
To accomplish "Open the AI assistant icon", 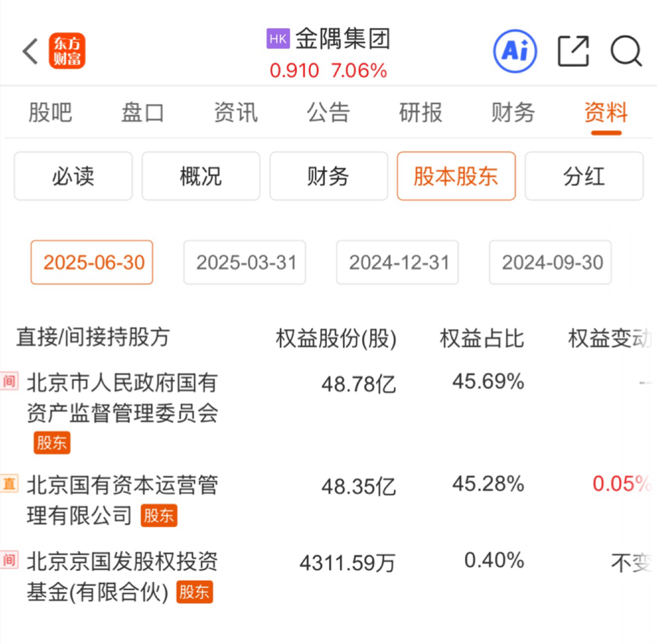I will pyautogui.click(x=515, y=51).
